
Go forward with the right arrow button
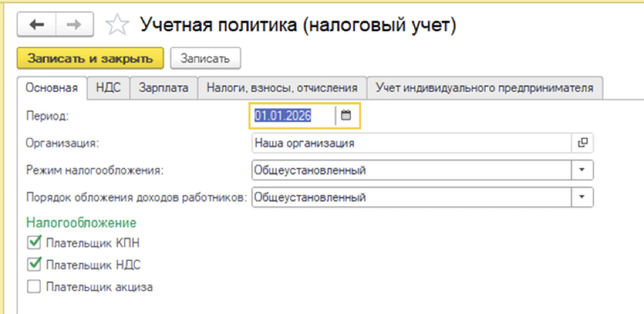coord(74,25)
